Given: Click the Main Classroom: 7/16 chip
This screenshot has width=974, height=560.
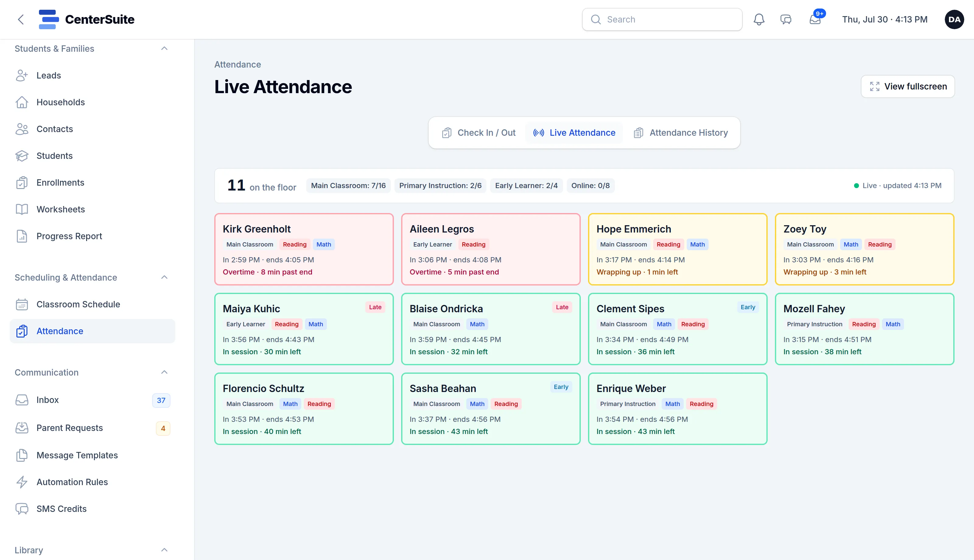Looking at the screenshot, I should (x=349, y=186).
